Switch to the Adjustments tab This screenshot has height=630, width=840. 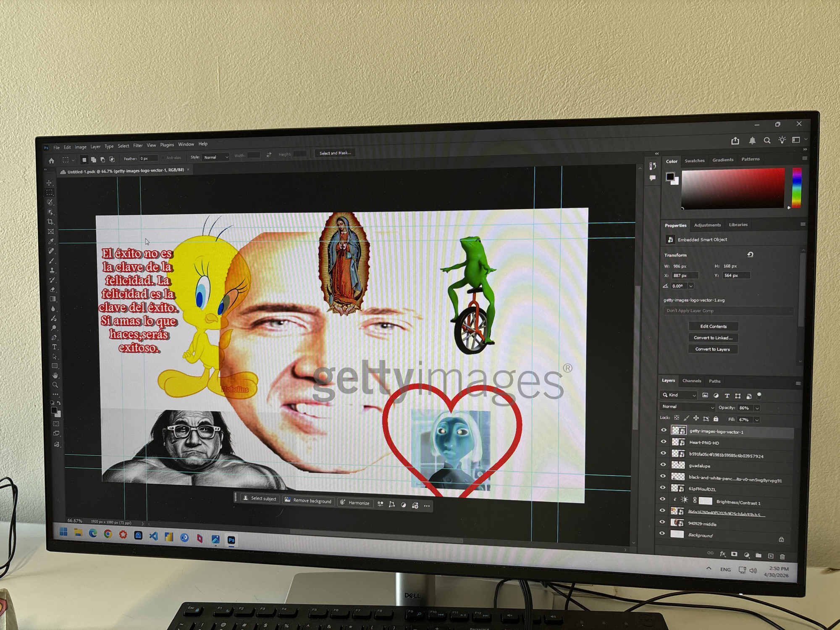point(707,225)
